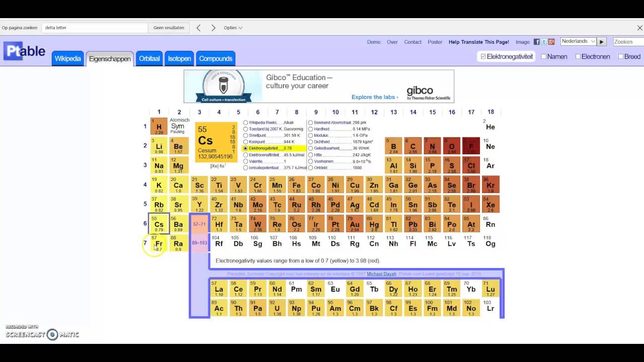This screenshot has width=644, height=362.
Task: Select the Smeltpunt property radio button
Action: pos(246,135)
